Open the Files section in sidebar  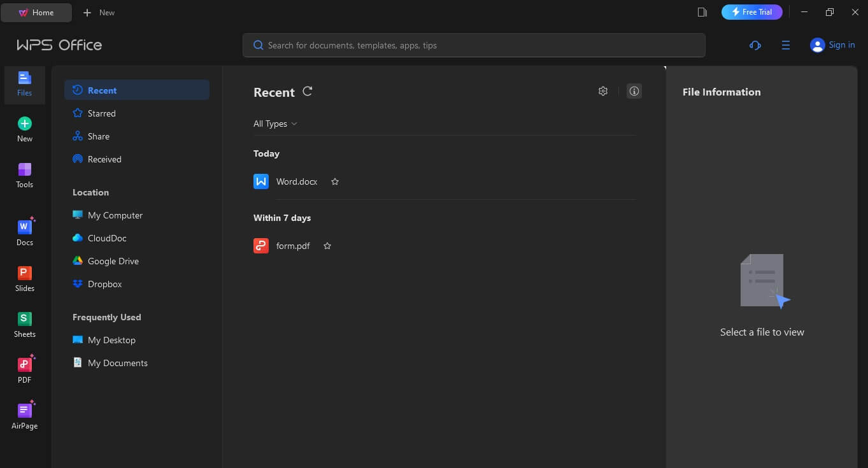point(24,85)
